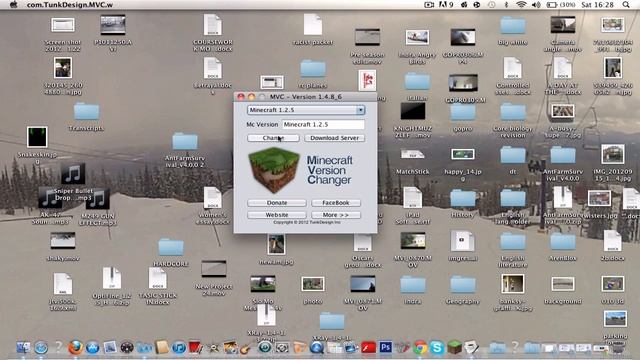Select the newam.jpg file
The height and width of the screenshot is (360, 640).
276,249
